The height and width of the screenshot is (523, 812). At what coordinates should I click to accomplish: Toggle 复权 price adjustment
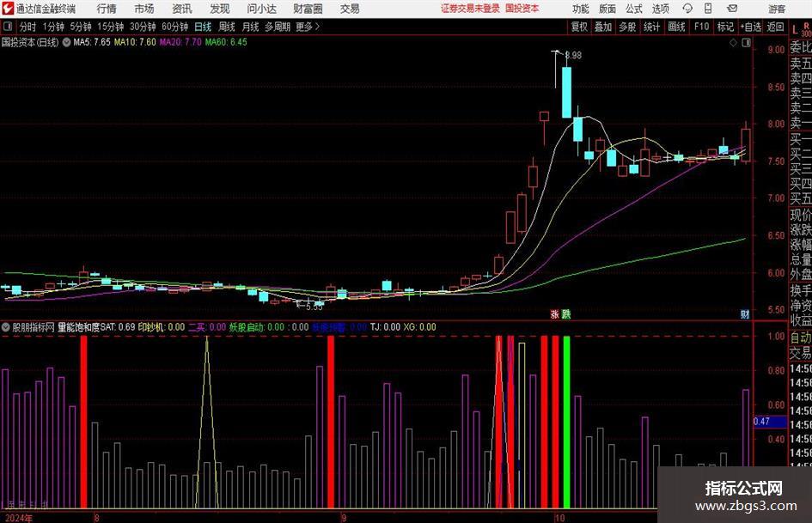[x=579, y=27]
